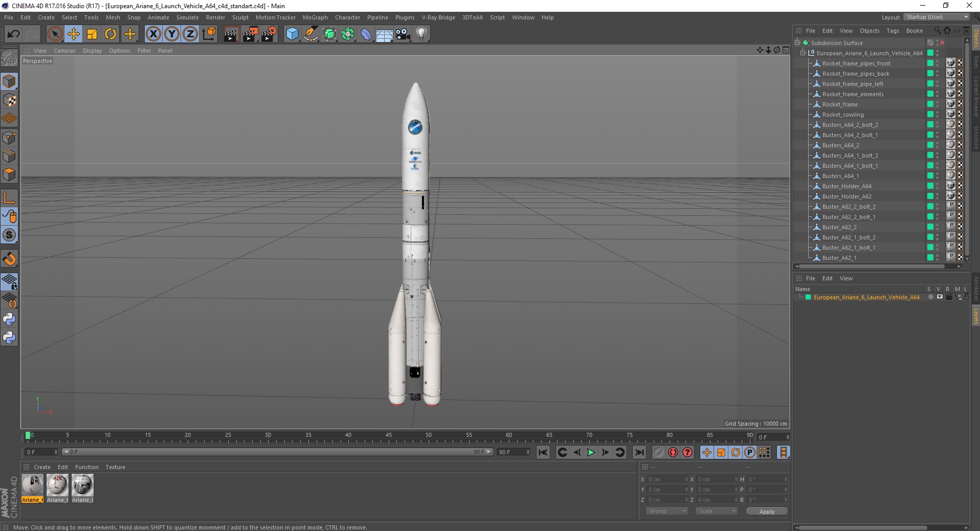Screen dimensions: 980x531
Task: Click Apply coordinates button
Action: [x=767, y=512]
